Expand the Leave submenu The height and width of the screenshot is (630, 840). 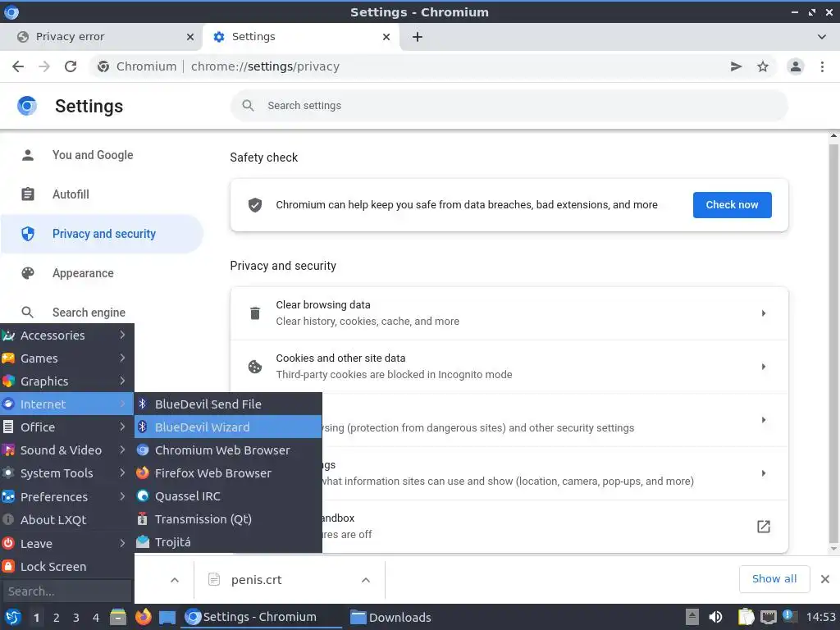point(67,543)
